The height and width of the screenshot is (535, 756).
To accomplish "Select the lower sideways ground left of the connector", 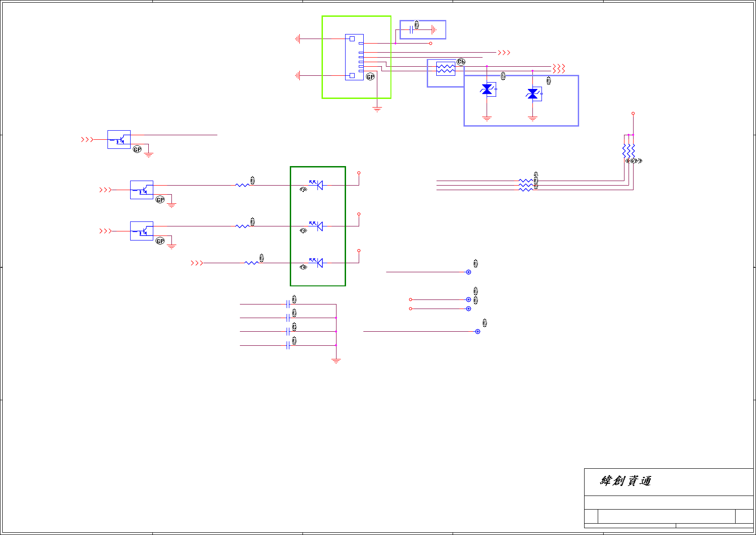I will (x=298, y=75).
